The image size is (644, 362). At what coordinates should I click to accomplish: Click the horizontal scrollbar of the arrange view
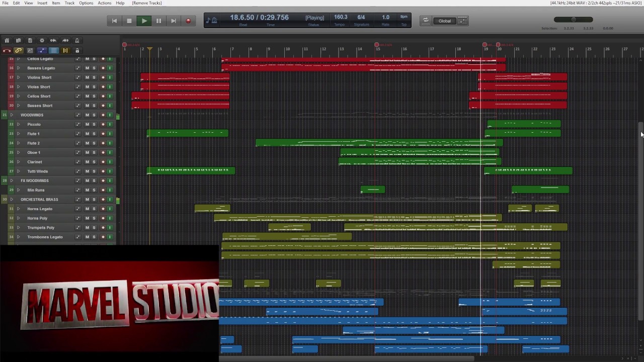pos(347,358)
